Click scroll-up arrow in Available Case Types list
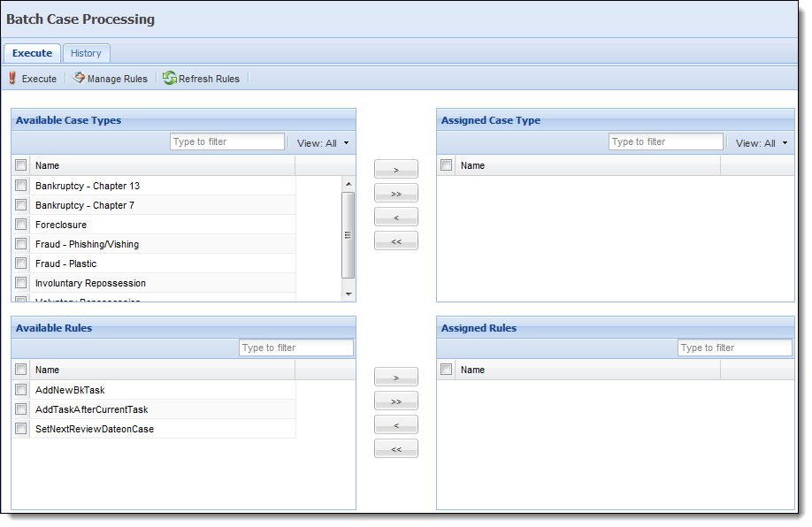The image size is (812, 527). pos(349,184)
